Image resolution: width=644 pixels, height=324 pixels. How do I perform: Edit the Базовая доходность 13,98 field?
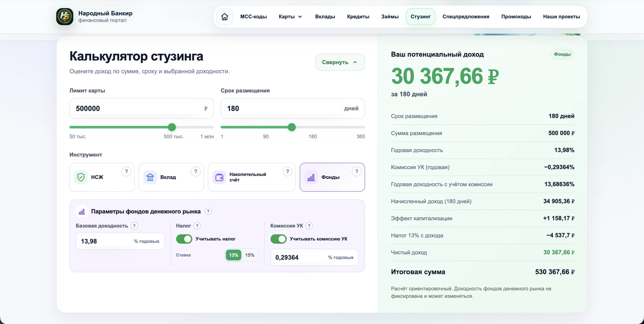click(120, 241)
